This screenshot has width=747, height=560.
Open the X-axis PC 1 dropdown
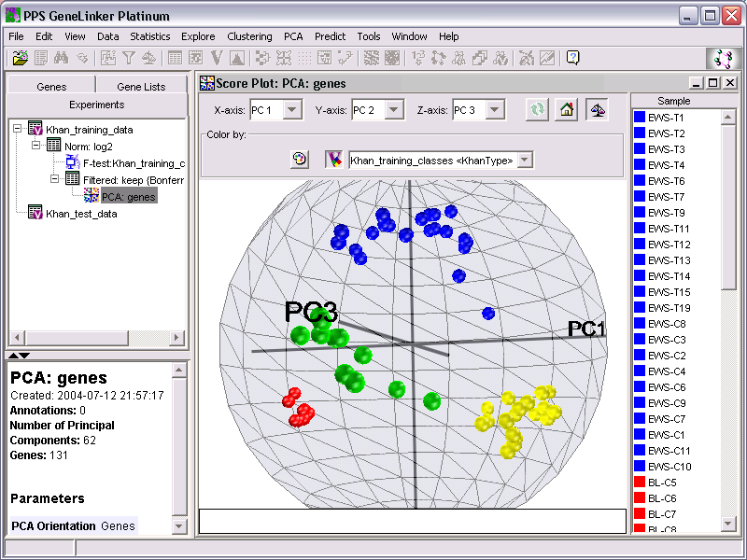[x=292, y=110]
